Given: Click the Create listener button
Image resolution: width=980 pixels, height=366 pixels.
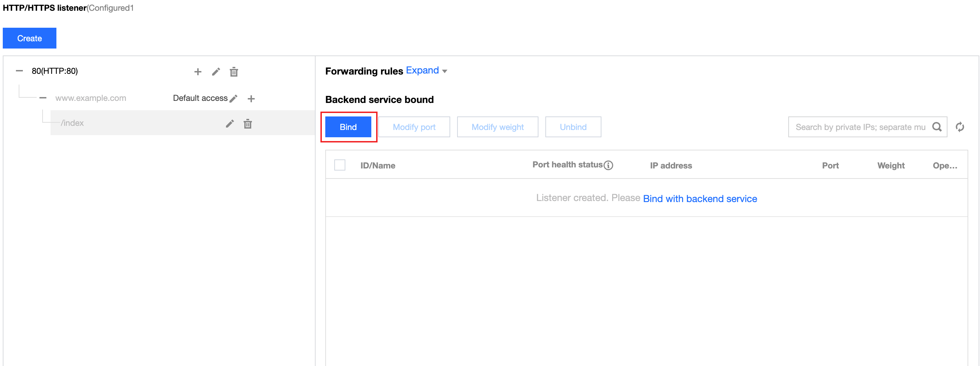Looking at the screenshot, I should [29, 38].
